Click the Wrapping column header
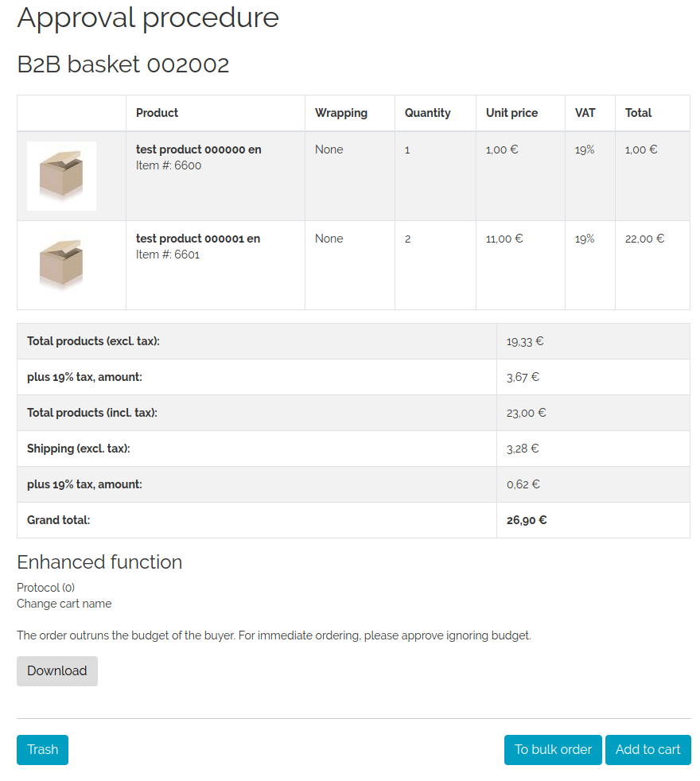Viewport: 700px width, 781px height. [341, 113]
